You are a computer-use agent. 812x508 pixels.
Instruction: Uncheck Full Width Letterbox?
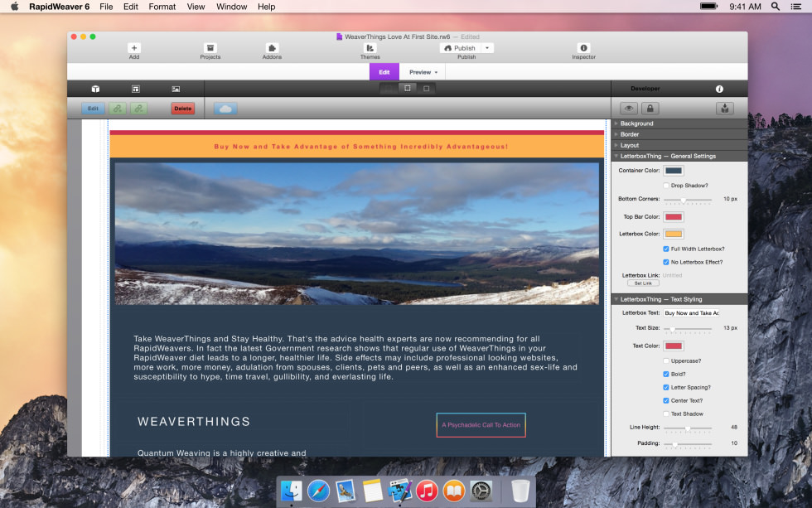(x=666, y=249)
